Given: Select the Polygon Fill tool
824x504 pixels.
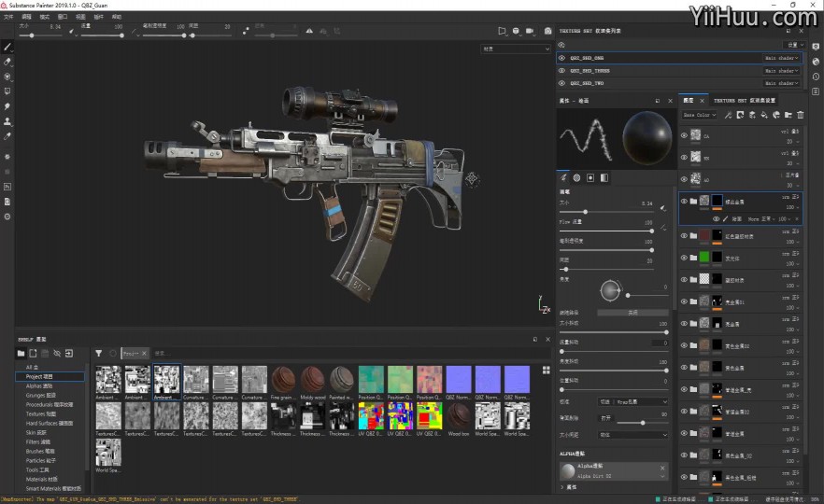Looking at the screenshot, I should click(x=7, y=91).
